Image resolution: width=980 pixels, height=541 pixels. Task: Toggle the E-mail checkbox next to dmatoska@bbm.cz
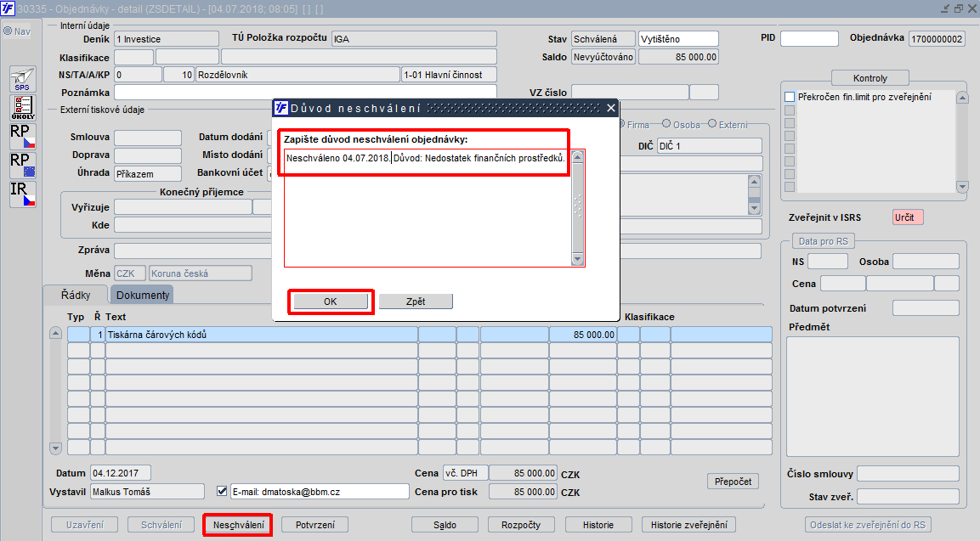(x=221, y=491)
